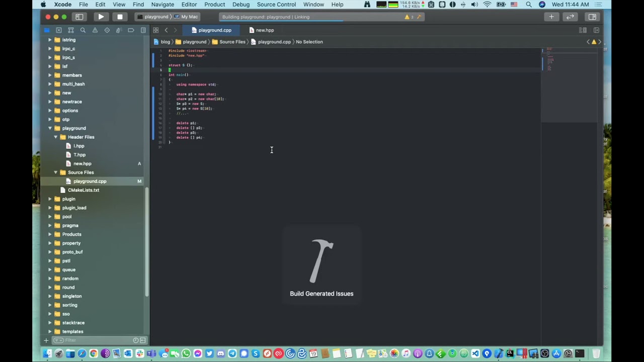Add an editor on the right

point(596,30)
